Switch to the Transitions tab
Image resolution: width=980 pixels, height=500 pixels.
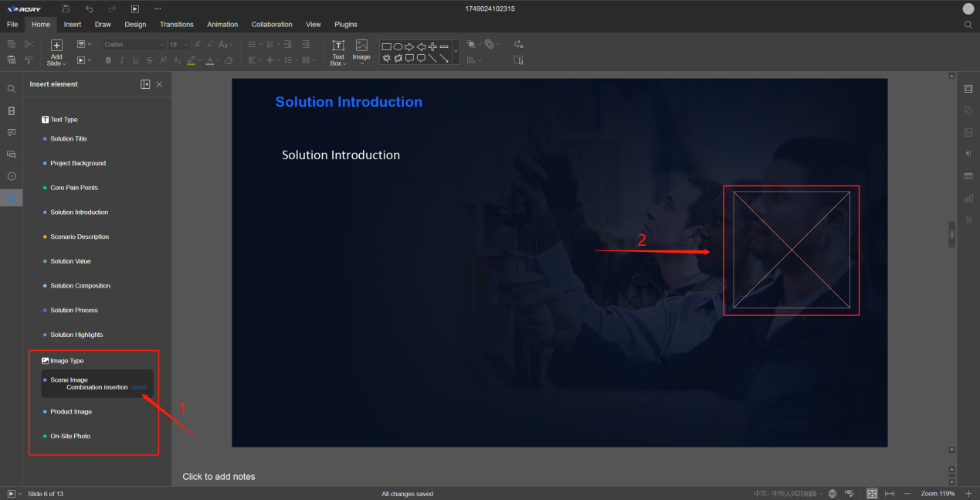point(176,25)
